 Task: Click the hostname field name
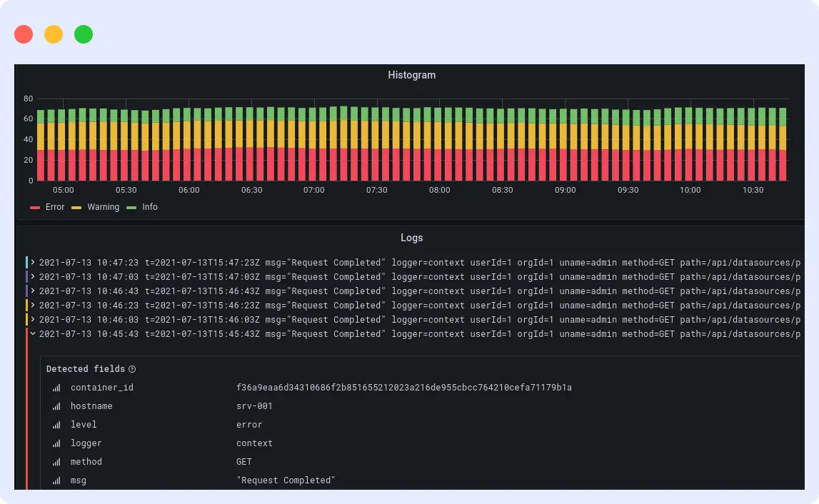(91, 405)
